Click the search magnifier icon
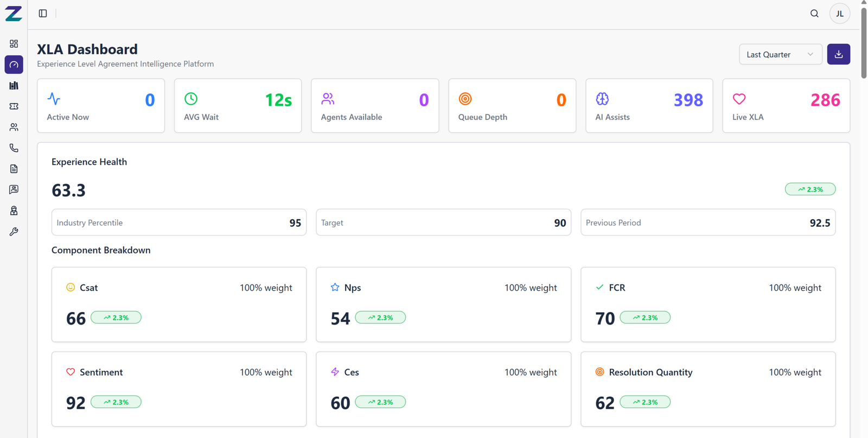 coord(814,14)
